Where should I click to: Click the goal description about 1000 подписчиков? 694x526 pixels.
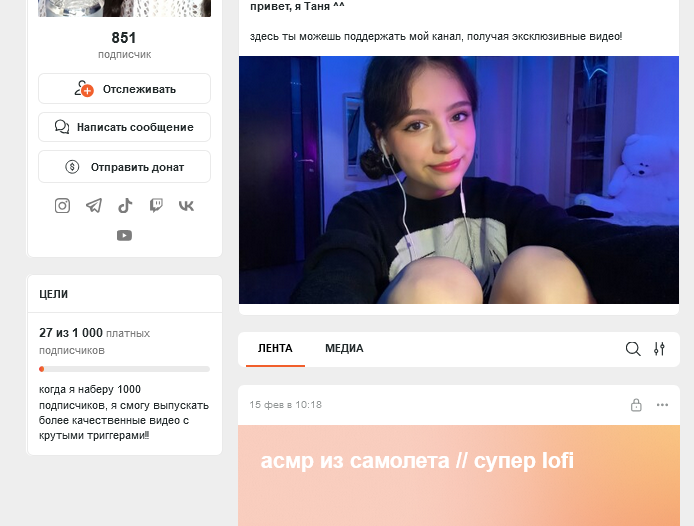124,412
